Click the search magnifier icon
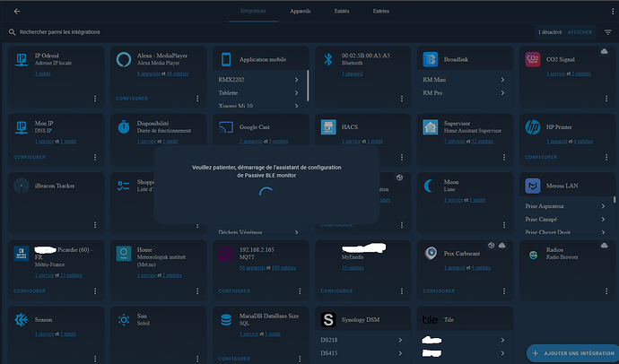619x364 pixels. 13,32
